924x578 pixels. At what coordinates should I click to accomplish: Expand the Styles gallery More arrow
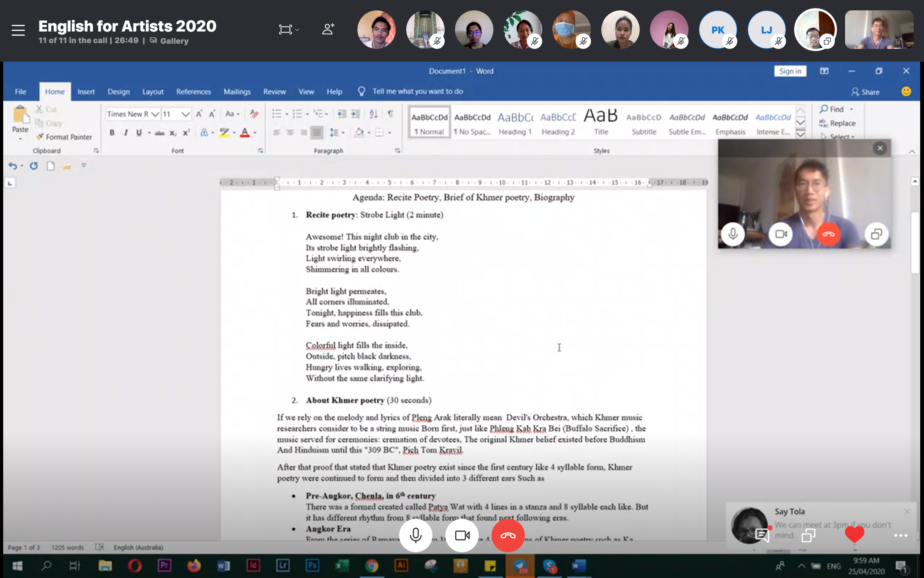pos(800,134)
